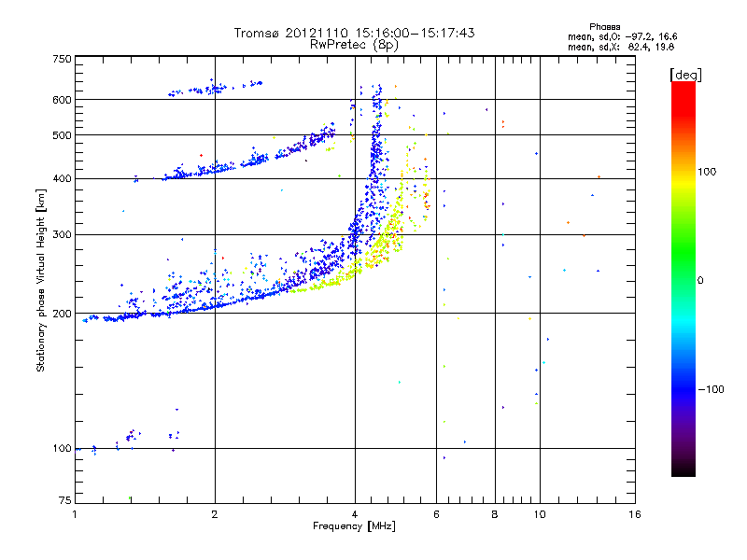747x560 pixels.
Task: Click the x-axis tick label '2'
Action: point(215,514)
